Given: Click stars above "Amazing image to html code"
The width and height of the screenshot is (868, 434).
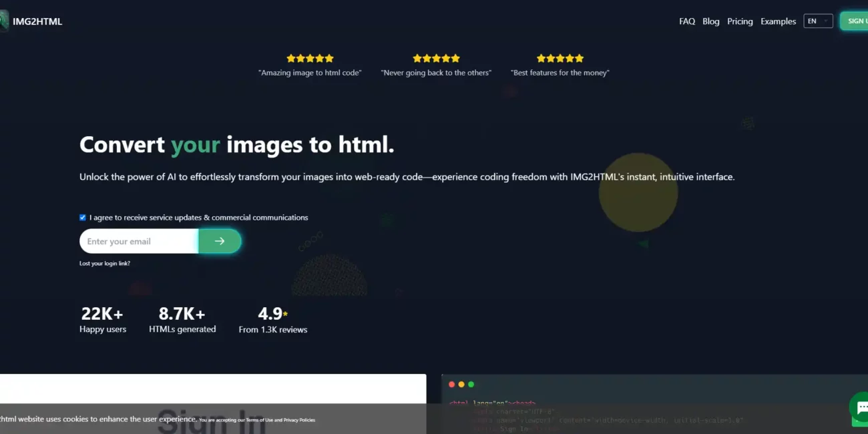Looking at the screenshot, I should (x=310, y=59).
